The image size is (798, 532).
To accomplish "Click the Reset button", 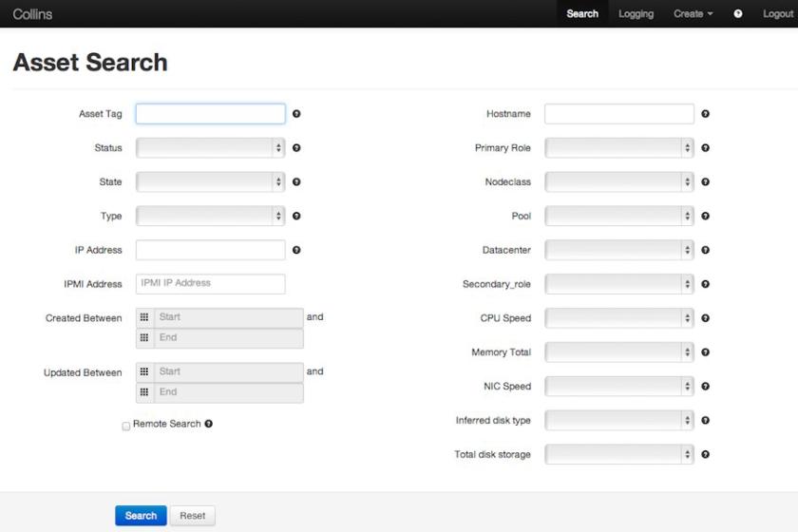I will (192, 516).
